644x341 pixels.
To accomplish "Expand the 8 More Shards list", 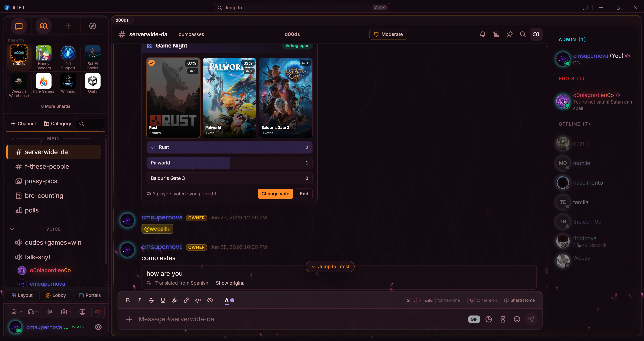I will click(56, 106).
